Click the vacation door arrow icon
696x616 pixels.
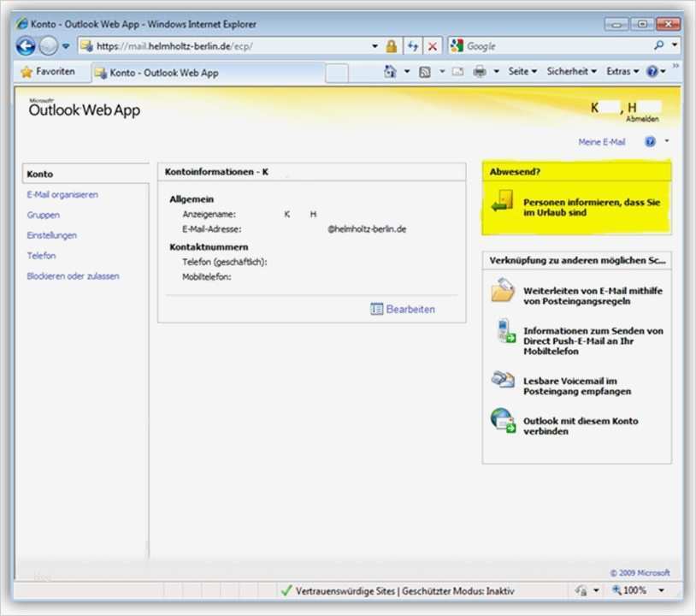click(x=503, y=201)
